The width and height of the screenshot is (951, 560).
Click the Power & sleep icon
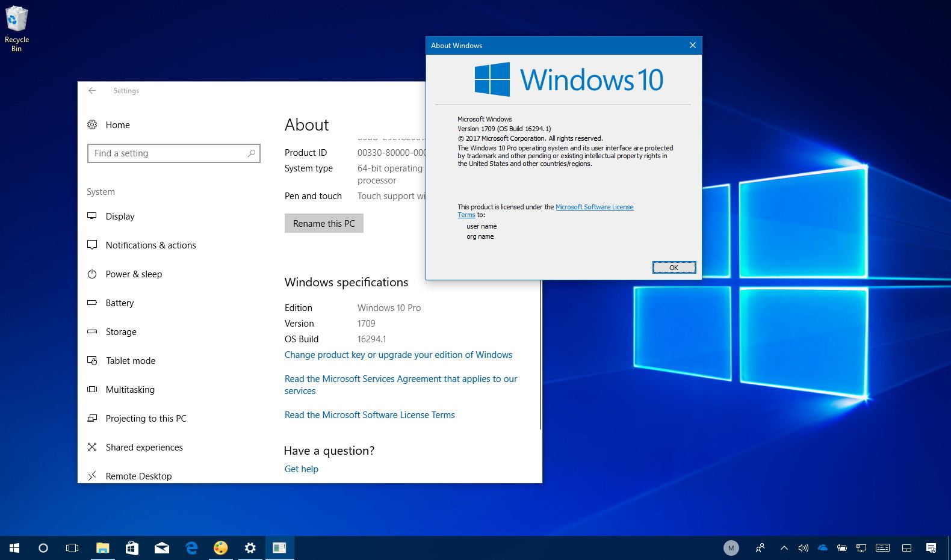tap(92, 274)
